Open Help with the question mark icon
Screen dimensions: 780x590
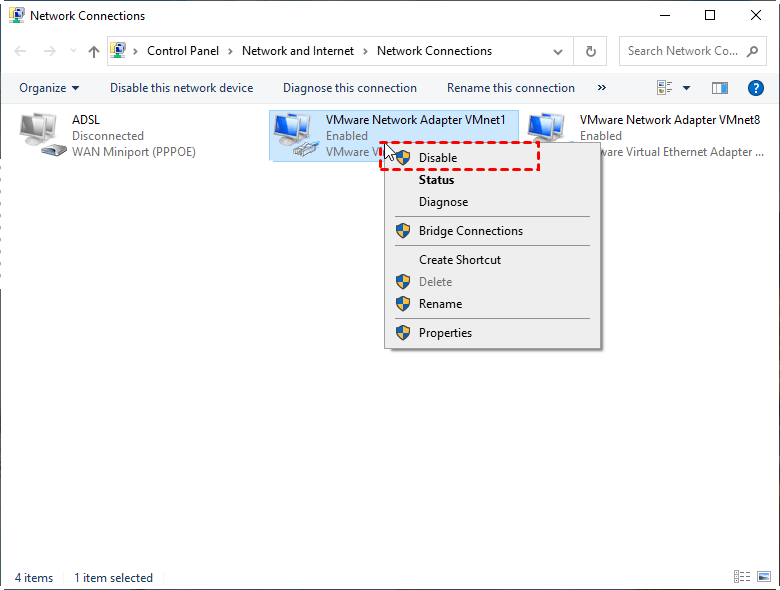coord(756,88)
